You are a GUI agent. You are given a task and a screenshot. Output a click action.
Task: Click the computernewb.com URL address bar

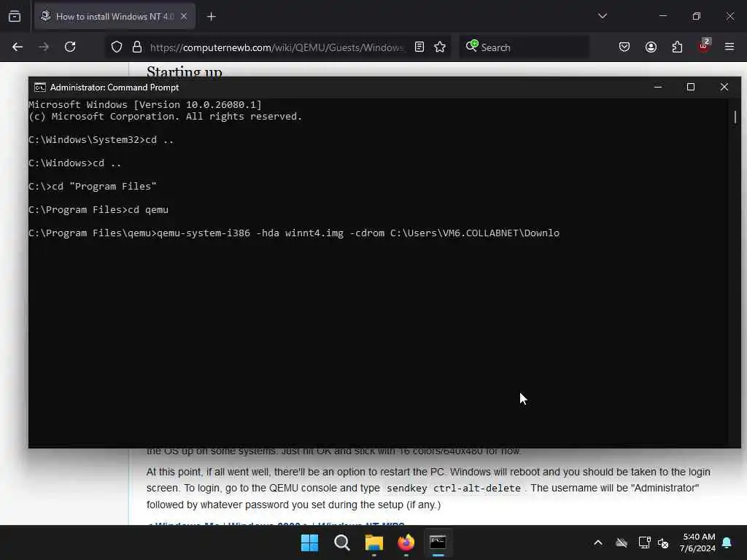[276, 47]
